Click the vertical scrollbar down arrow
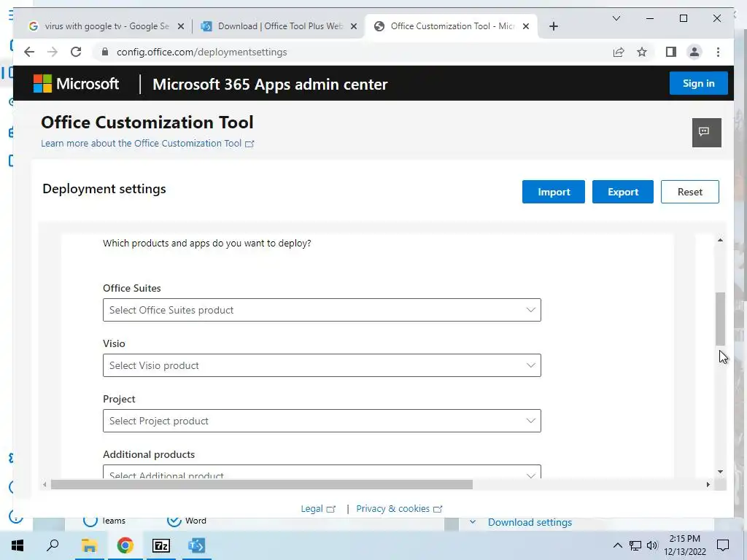747x560 pixels. 720,472
